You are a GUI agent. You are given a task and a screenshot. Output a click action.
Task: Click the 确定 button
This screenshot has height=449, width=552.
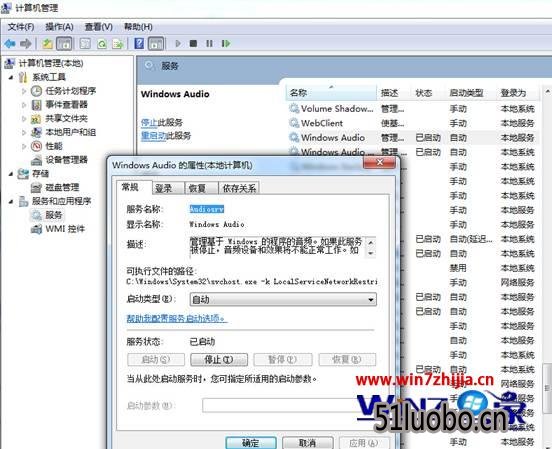point(251,443)
